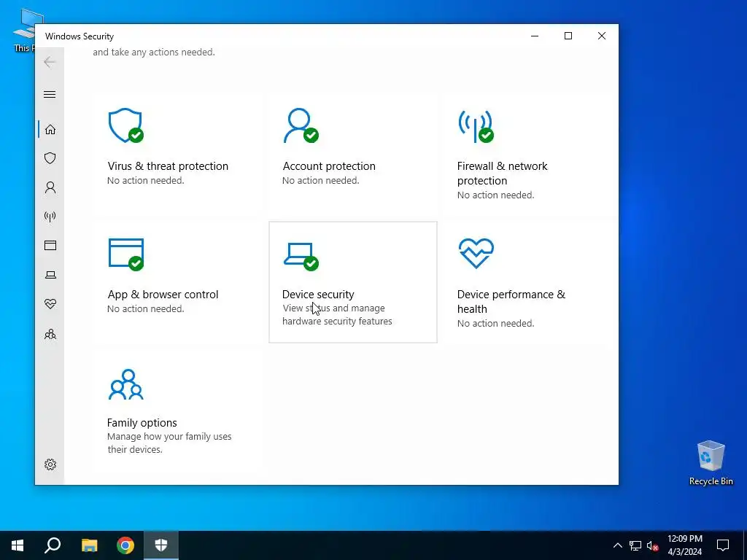Select Recycle Bin on desktop
747x560 pixels.
[711, 462]
